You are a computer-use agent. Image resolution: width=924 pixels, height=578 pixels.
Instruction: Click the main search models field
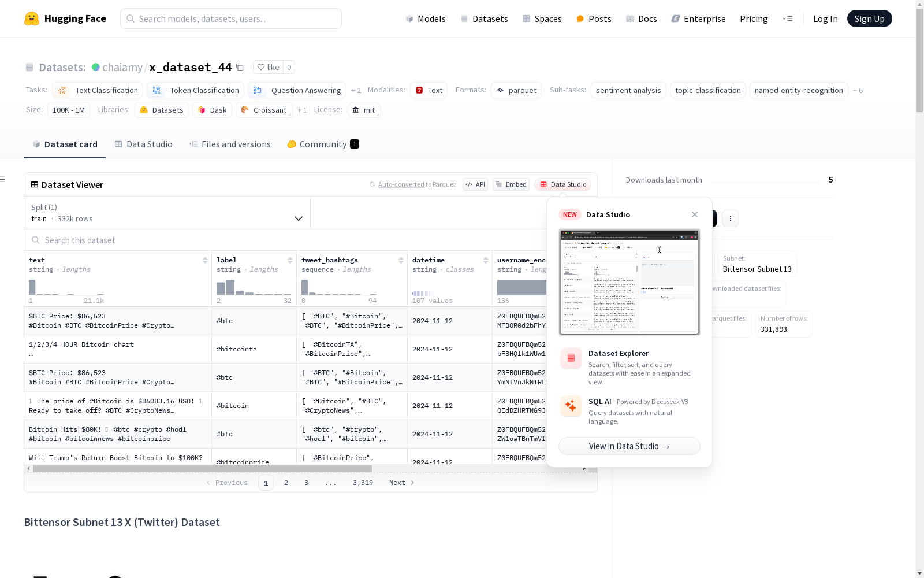(231, 18)
